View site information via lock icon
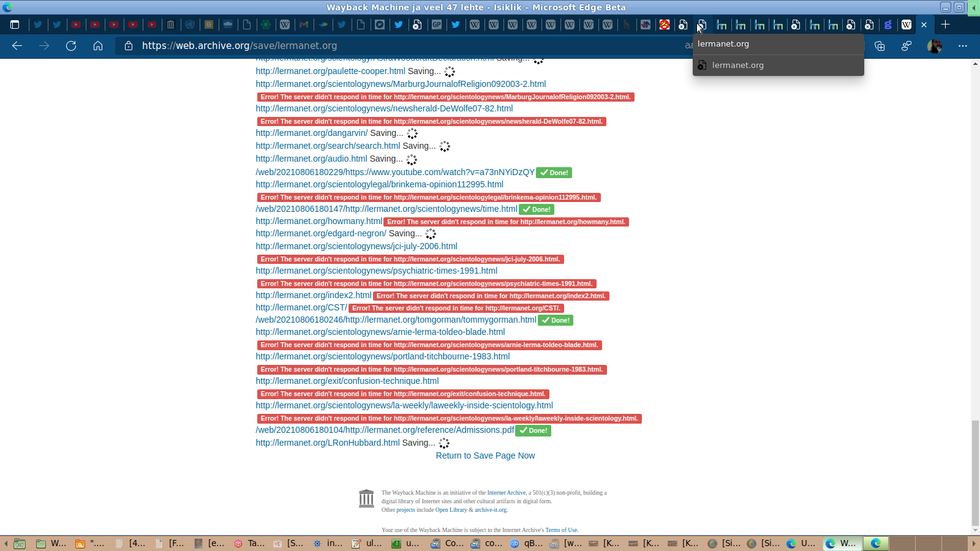 tap(129, 46)
